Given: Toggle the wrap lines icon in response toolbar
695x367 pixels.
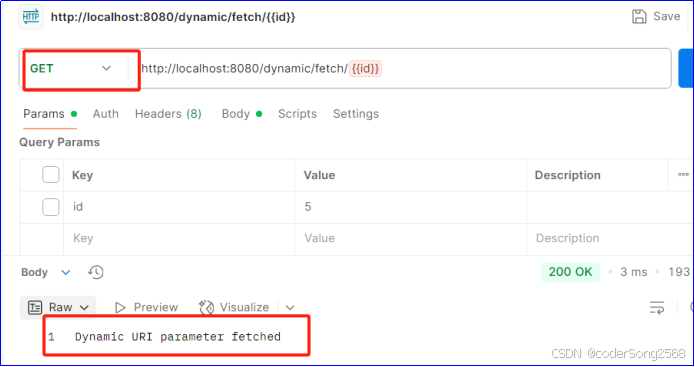Looking at the screenshot, I should 657,307.
